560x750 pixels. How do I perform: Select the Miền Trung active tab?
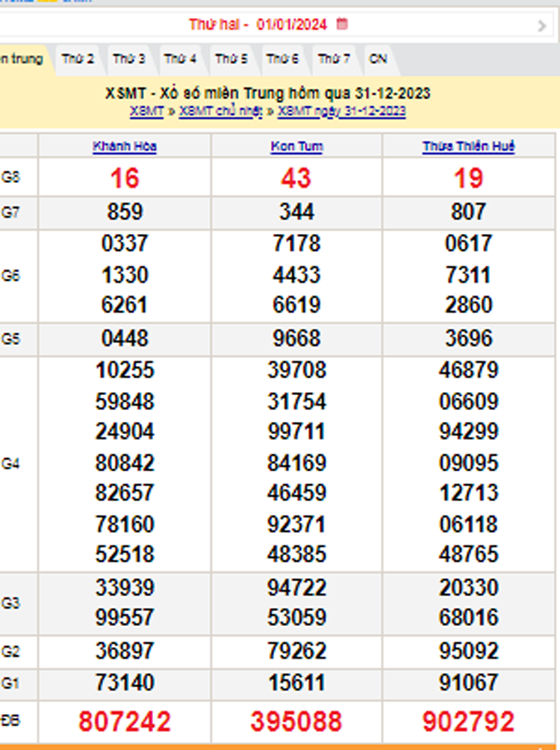[21, 59]
